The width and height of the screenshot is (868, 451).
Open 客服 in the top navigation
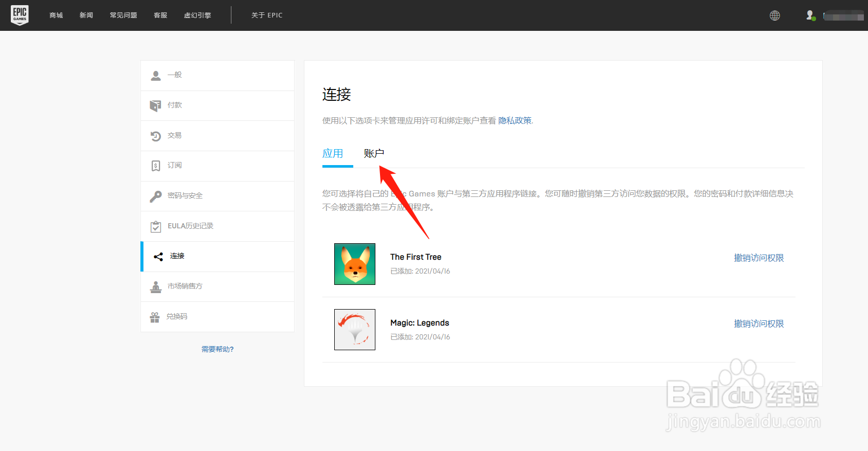(x=160, y=15)
